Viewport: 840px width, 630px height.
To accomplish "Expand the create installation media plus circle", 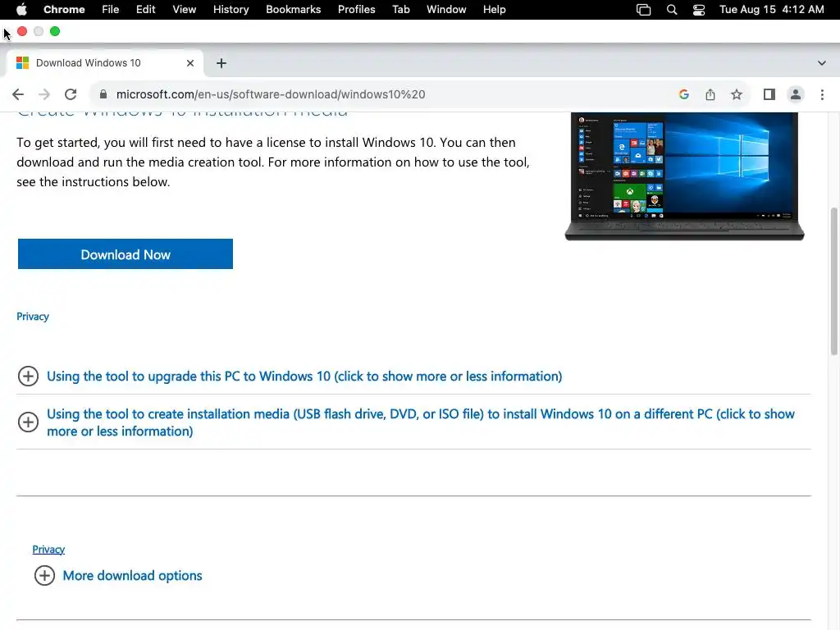I will pyautogui.click(x=28, y=422).
